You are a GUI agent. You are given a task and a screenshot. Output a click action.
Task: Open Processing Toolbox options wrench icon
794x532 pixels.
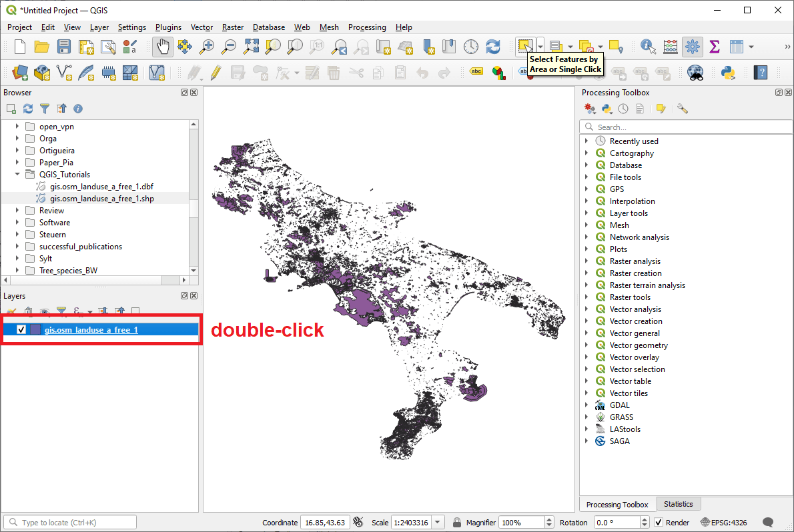pos(682,108)
